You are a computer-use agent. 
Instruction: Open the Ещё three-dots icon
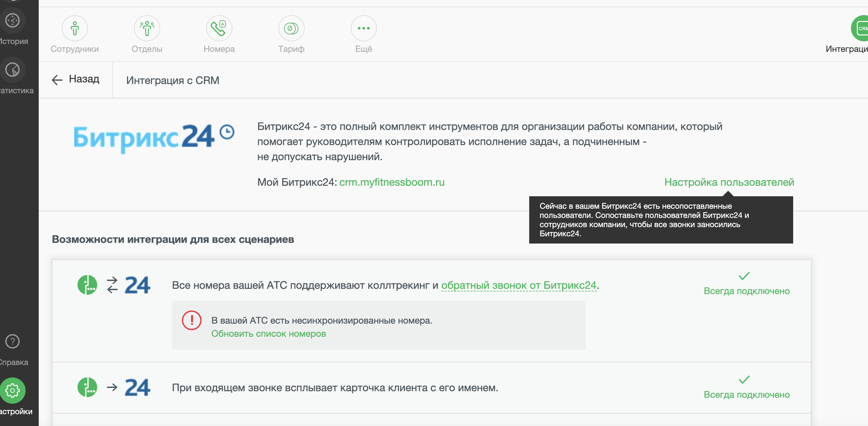tap(363, 28)
